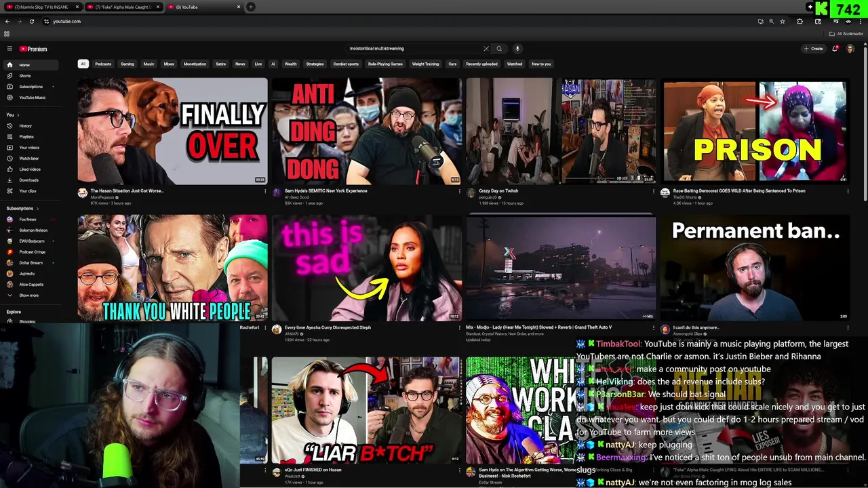
Task: Open a new browser tab
Action: click(x=251, y=7)
